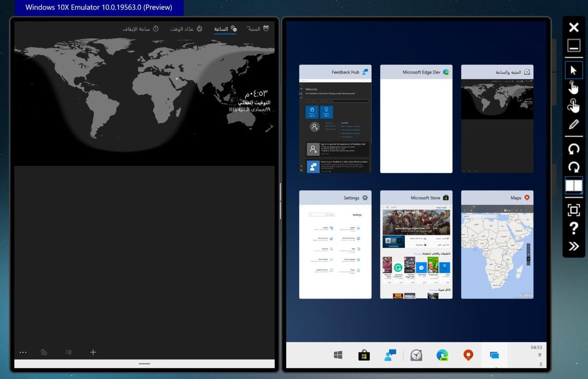The height and width of the screenshot is (379, 588).
Task: Launch Edge Dev from the taskbar
Action: tap(442, 355)
